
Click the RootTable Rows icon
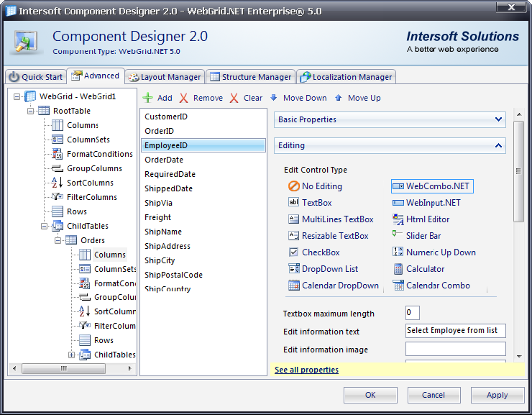(58, 211)
